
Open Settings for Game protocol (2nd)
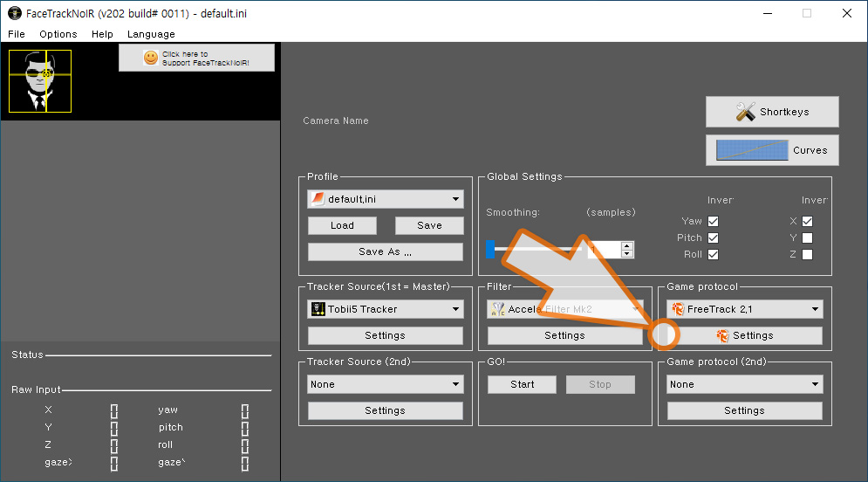744,410
